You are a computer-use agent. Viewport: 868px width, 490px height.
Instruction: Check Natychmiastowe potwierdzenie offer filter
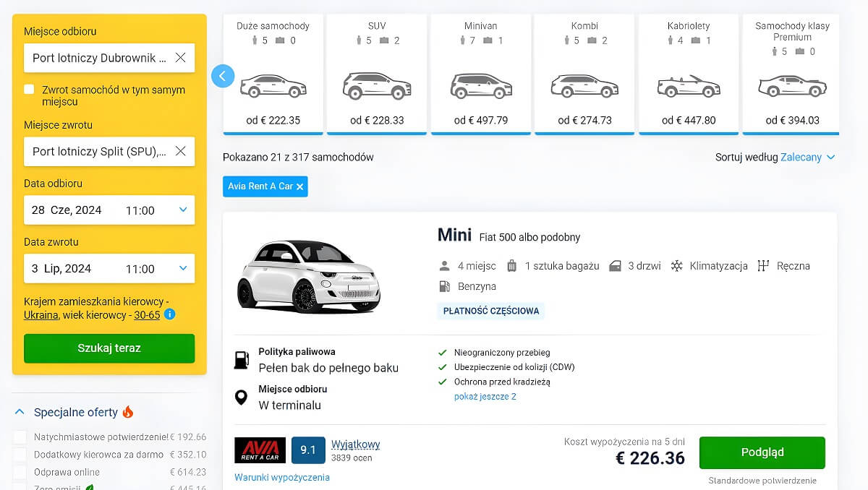coord(20,437)
